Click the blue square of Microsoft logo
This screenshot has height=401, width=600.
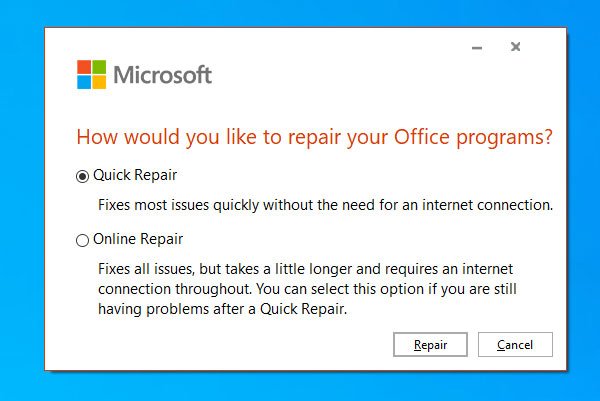tap(84, 82)
